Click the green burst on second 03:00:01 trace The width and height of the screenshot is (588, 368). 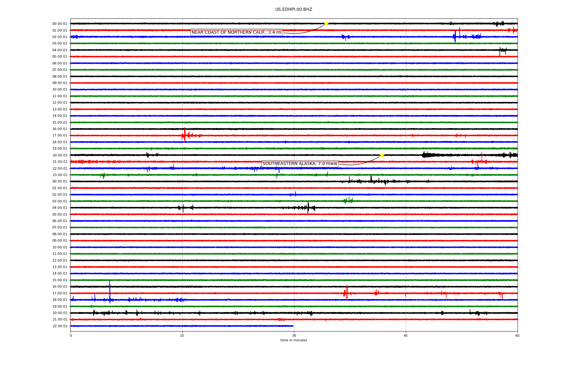348,201
